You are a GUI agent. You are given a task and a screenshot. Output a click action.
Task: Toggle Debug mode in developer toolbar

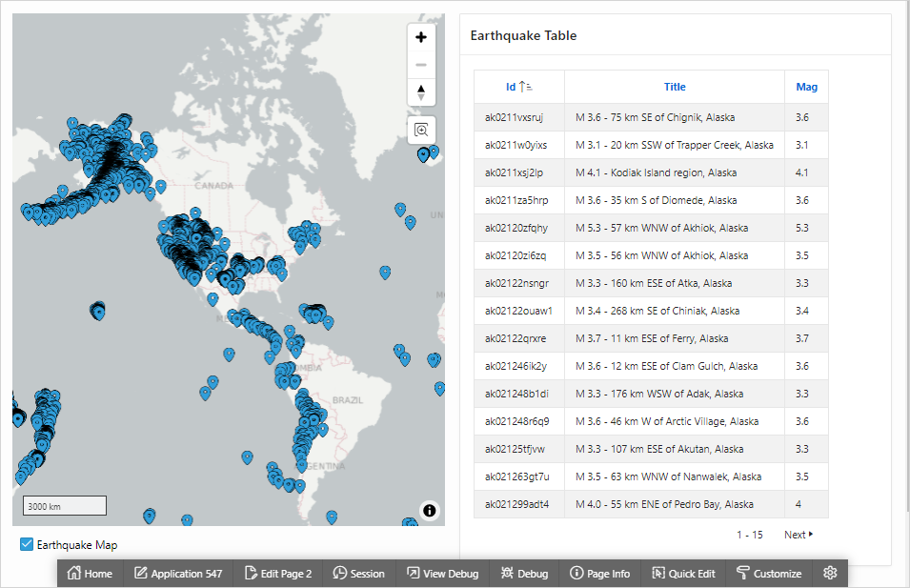pos(524,573)
